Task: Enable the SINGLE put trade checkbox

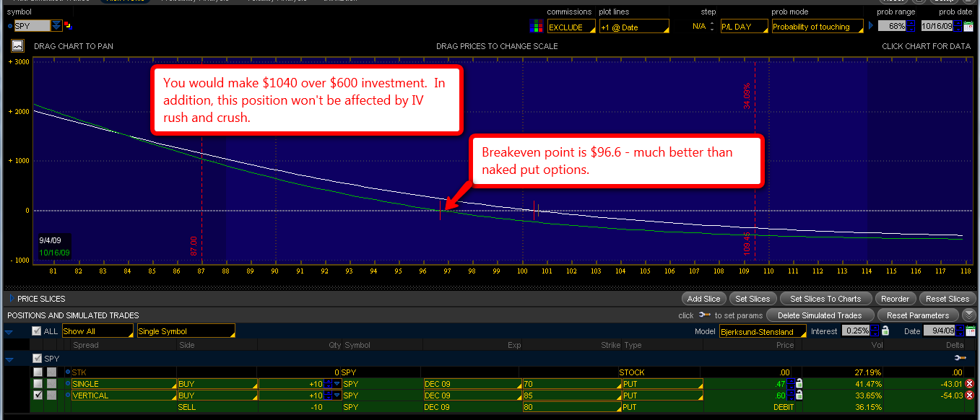Action: pyautogui.click(x=37, y=384)
